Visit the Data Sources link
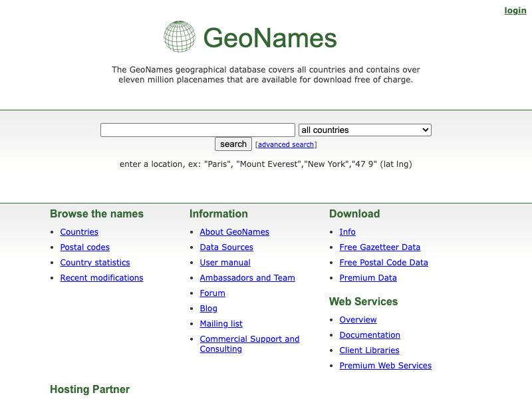Viewport: 532px width, 399px height. [x=227, y=247]
